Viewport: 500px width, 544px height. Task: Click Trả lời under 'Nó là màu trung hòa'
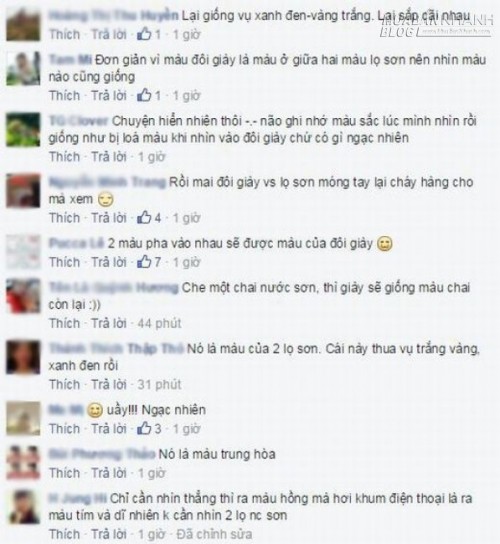[109, 473]
